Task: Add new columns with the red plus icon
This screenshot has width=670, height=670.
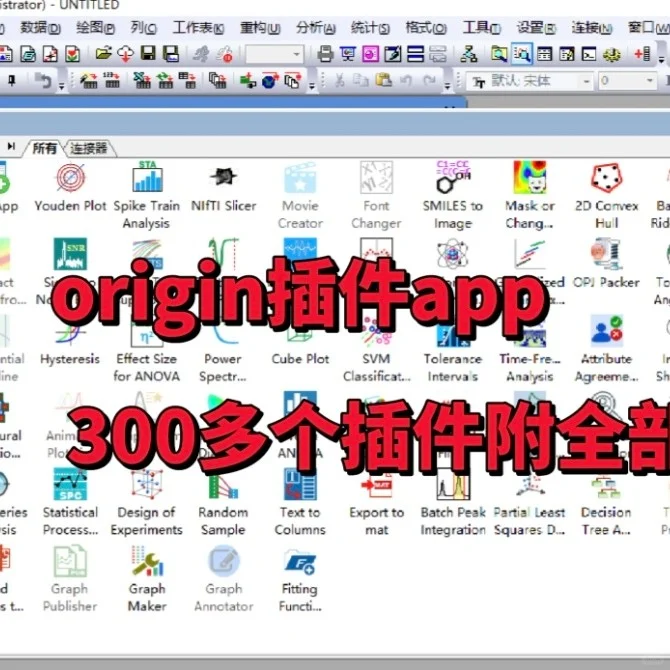Action: click(643, 54)
